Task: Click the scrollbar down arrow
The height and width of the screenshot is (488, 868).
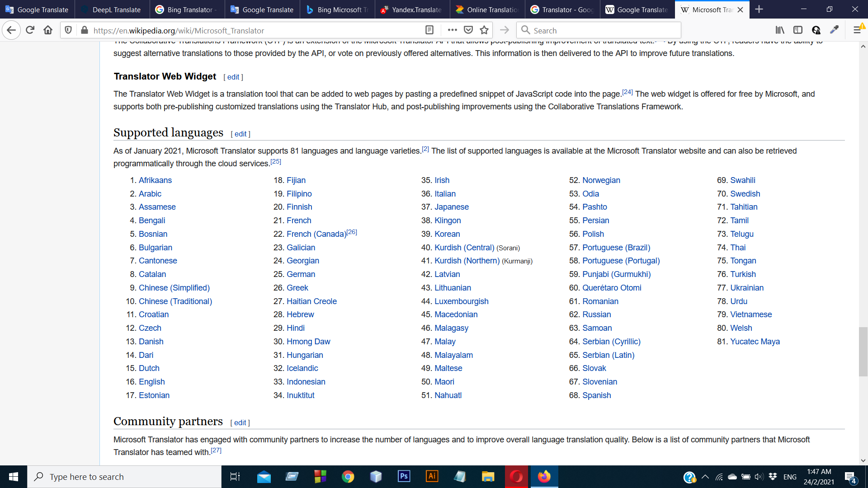Action: pos(863,460)
